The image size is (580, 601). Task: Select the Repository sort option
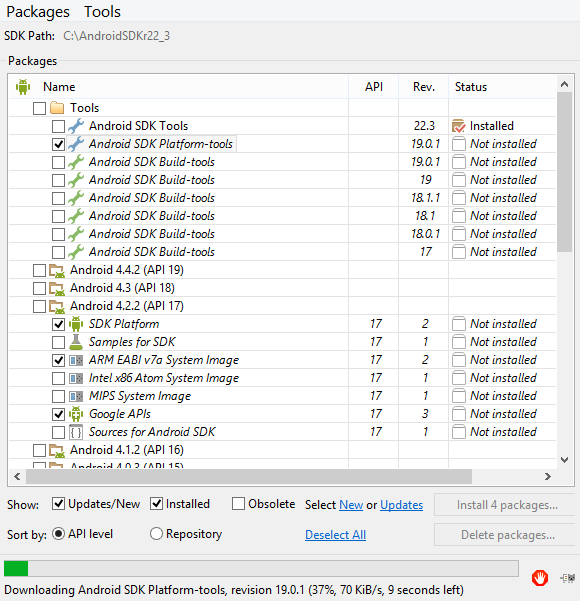[x=156, y=534]
